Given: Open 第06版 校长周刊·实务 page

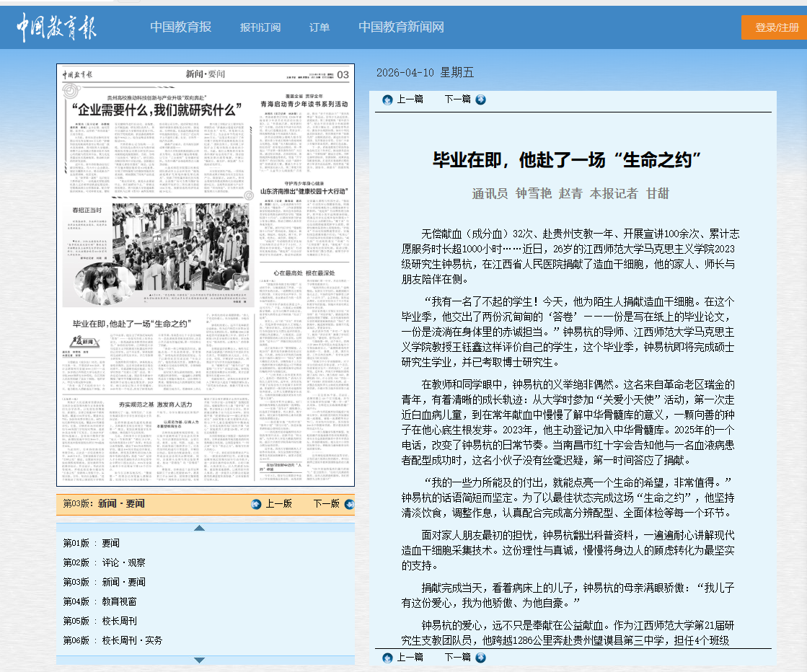Looking at the screenshot, I should pos(113,640).
